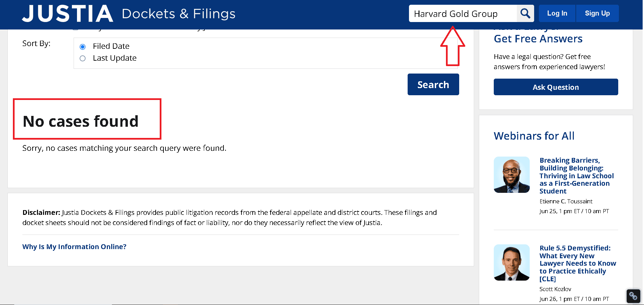Click the Etienne C. Toussaint speaker name

click(566, 201)
